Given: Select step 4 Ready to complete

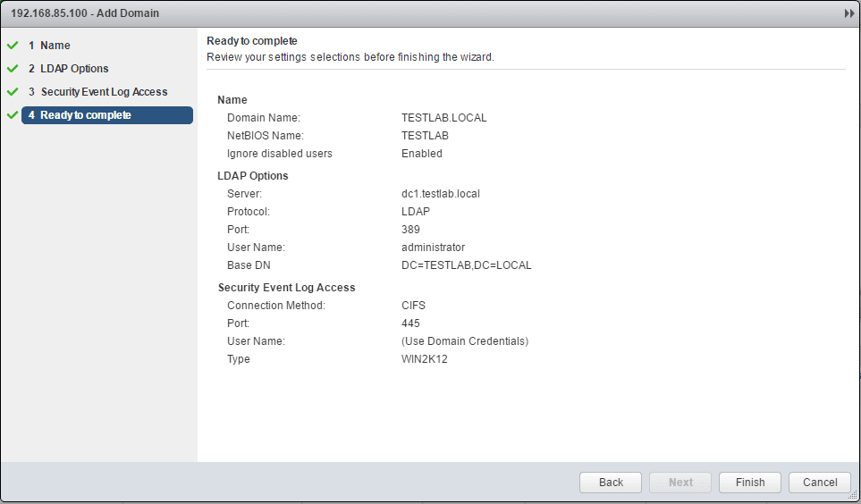Looking at the screenshot, I should click(86, 115).
